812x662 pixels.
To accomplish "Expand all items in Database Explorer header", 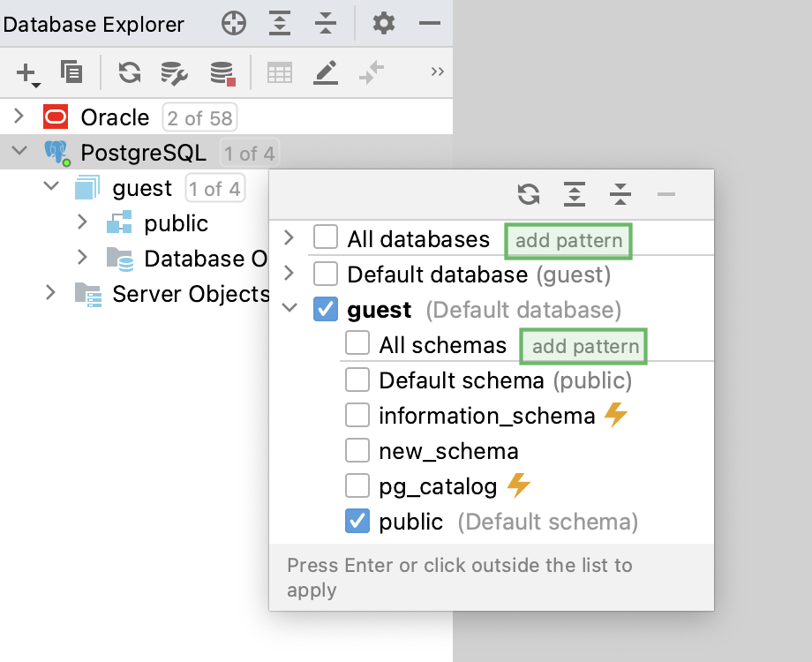I will tap(280, 23).
